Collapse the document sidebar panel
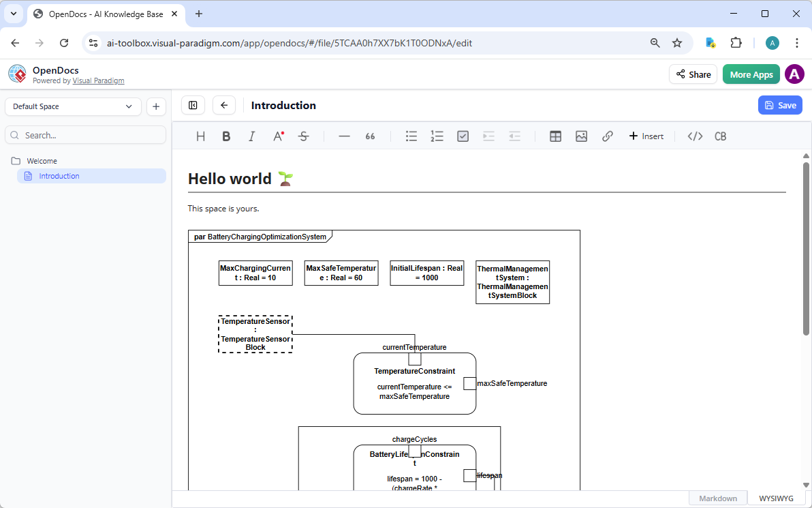The image size is (812, 508). [193, 105]
